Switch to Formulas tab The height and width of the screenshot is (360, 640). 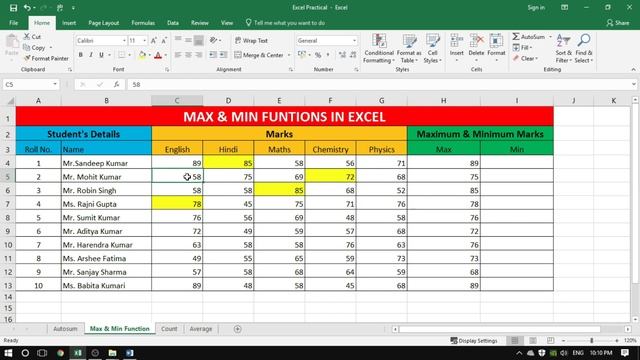point(143,23)
